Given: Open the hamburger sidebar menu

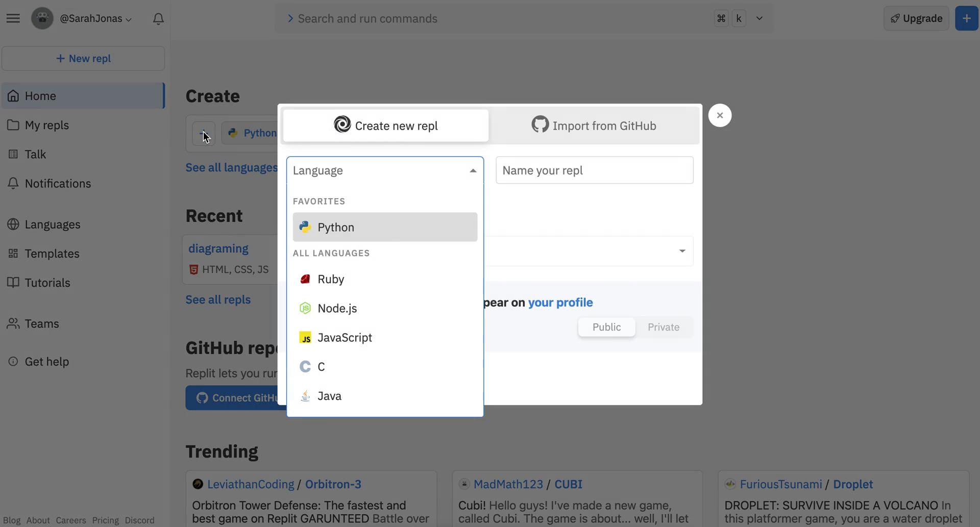Looking at the screenshot, I should coord(13,18).
